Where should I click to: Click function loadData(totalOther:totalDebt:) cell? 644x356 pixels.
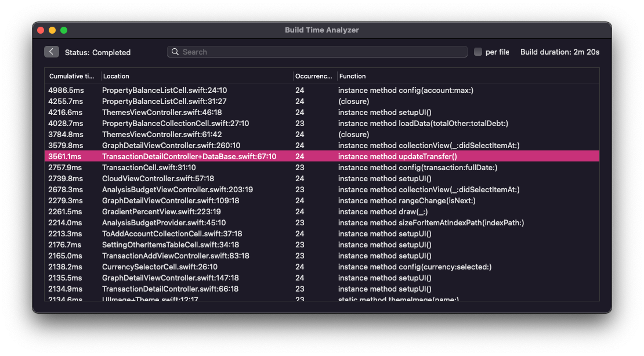(x=423, y=123)
